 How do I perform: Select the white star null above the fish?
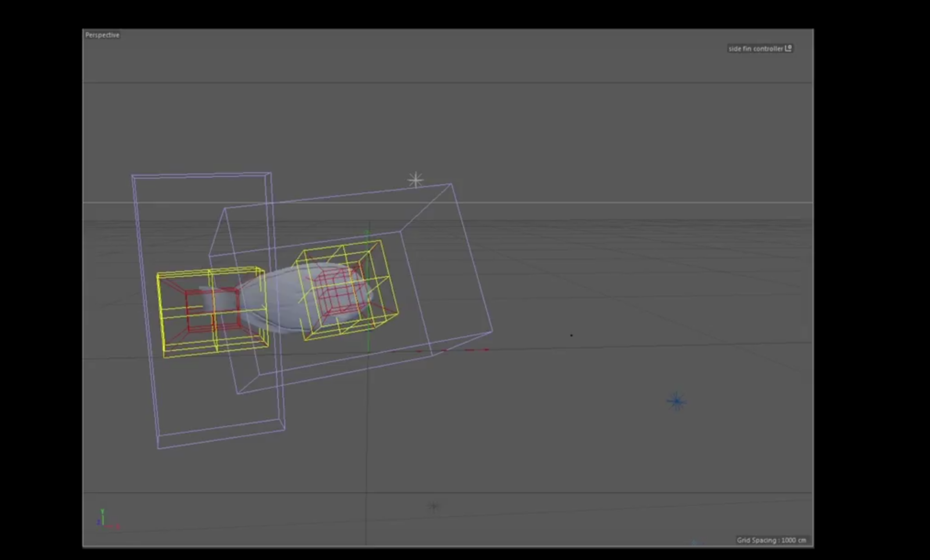point(416,180)
